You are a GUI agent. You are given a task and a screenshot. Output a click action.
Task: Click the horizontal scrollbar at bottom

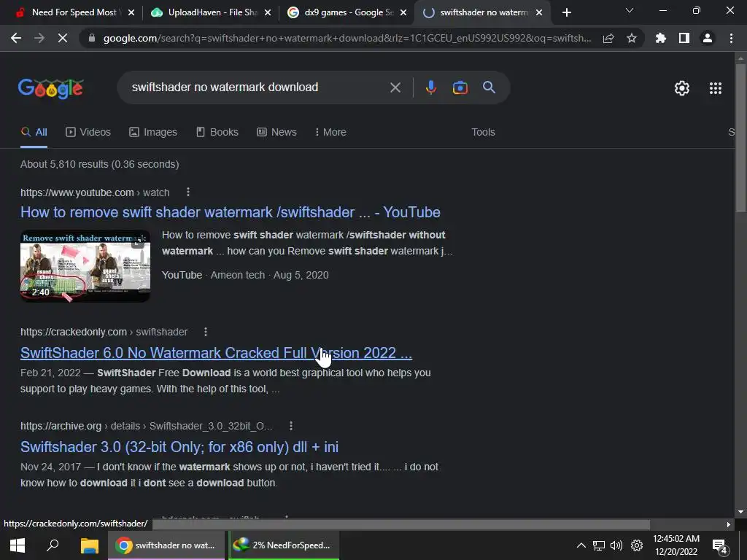(400, 524)
